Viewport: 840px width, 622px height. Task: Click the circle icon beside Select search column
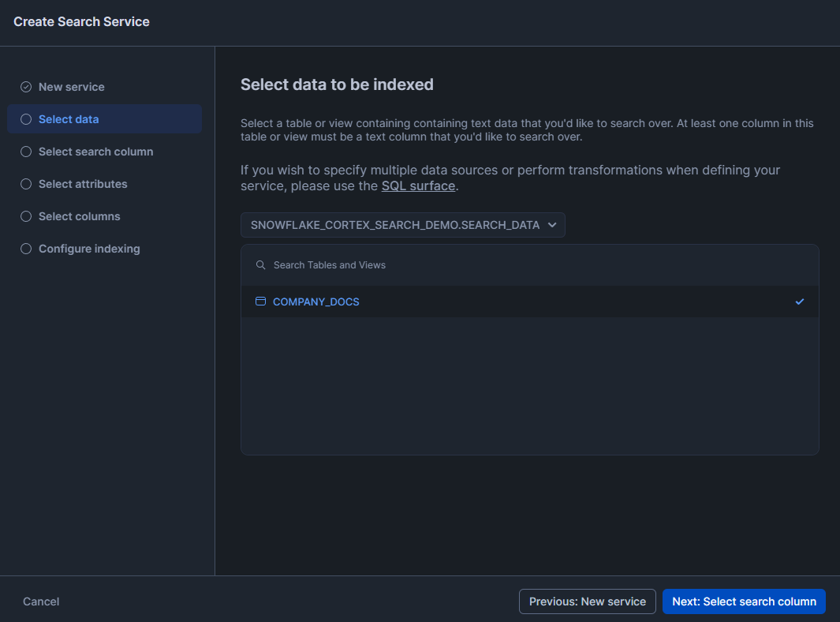pos(26,152)
